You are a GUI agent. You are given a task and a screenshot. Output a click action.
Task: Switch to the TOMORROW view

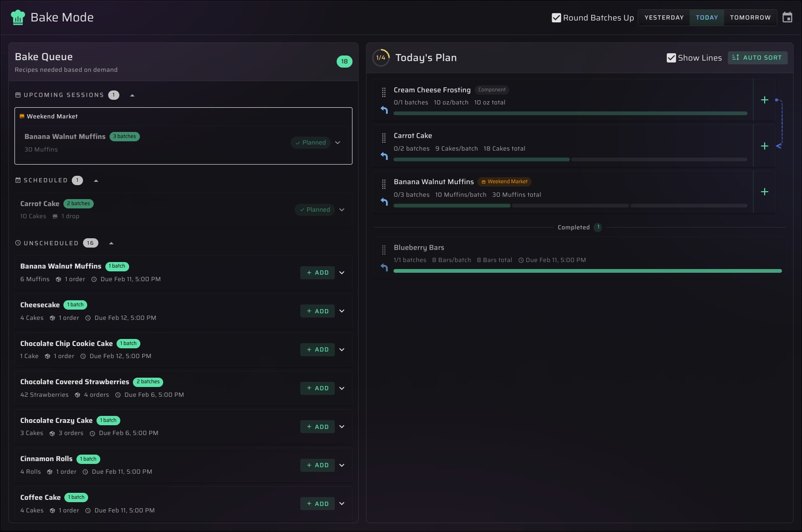coord(750,17)
